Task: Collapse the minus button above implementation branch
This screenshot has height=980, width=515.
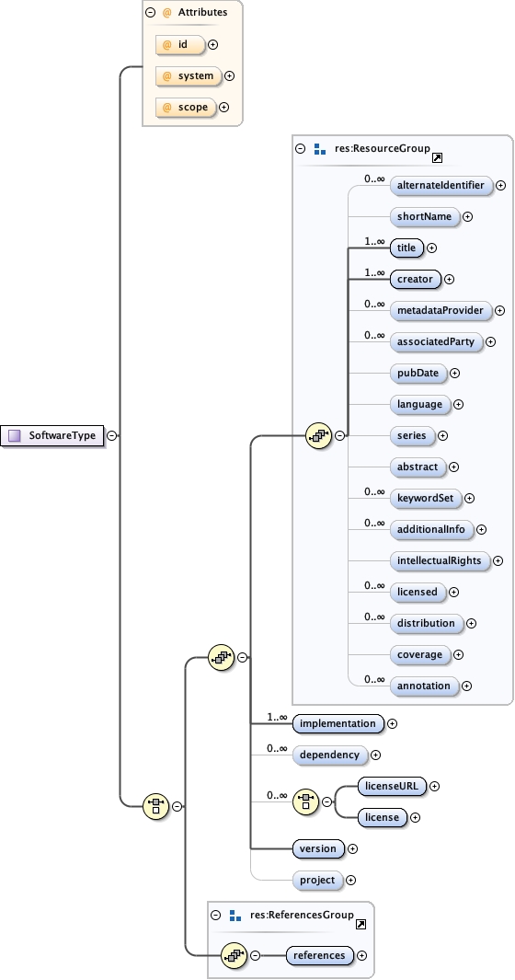Action: (242, 657)
